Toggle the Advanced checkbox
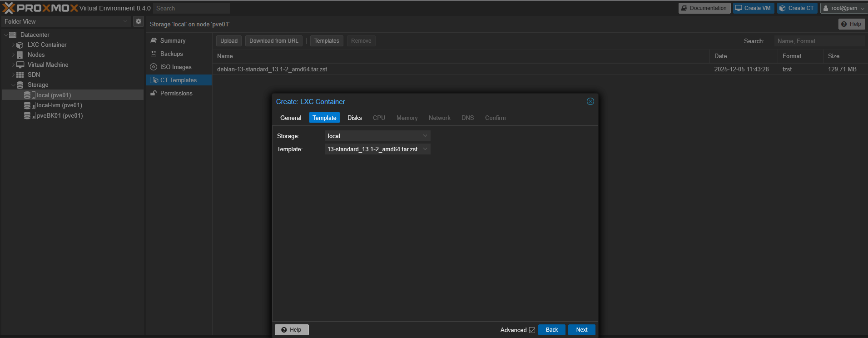The image size is (868, 338). tap(532, 330)
